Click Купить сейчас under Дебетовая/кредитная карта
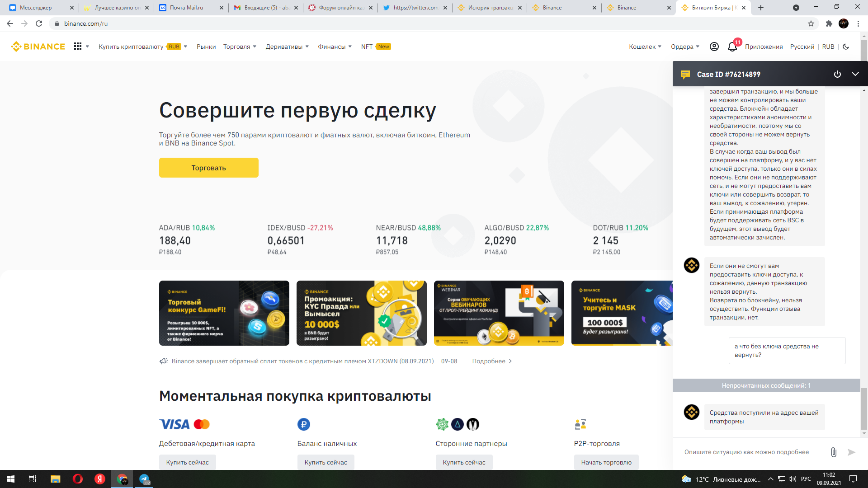 (x=188, y=462)
